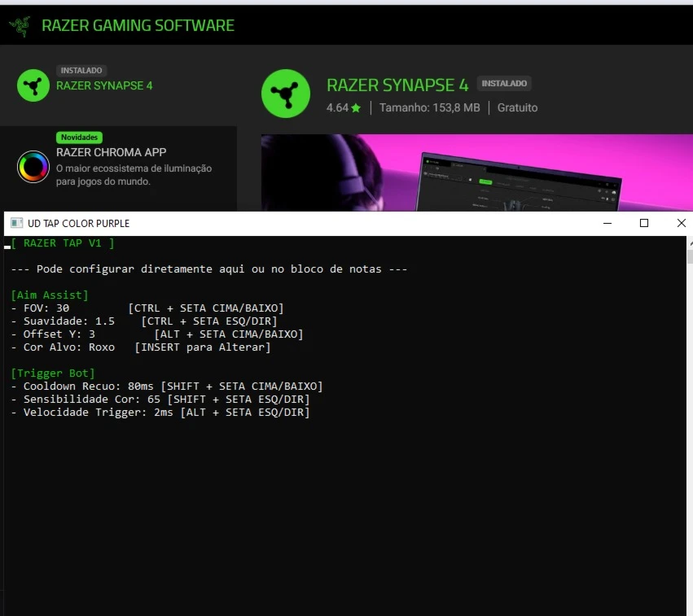Click the green Novidades badge
The image size is (693, 616).
point(79,138)
